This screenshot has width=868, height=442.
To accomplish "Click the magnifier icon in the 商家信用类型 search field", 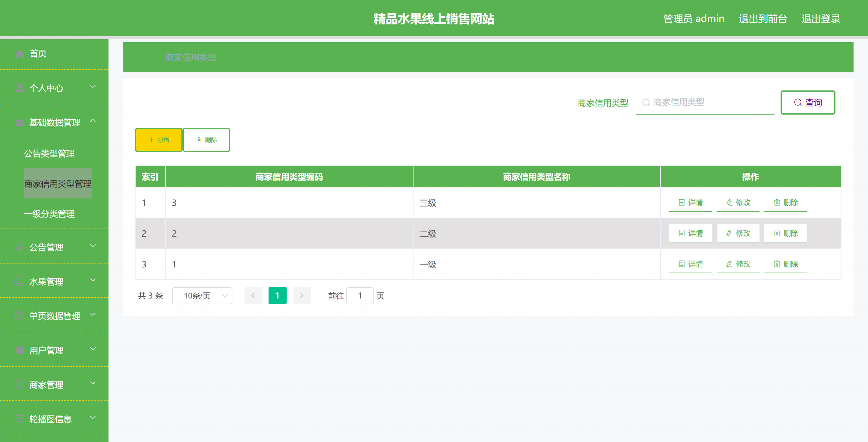I will click(646, 102).
